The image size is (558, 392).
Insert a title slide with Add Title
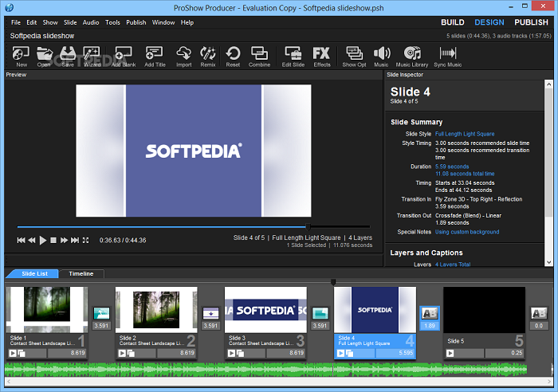(155, 57)
